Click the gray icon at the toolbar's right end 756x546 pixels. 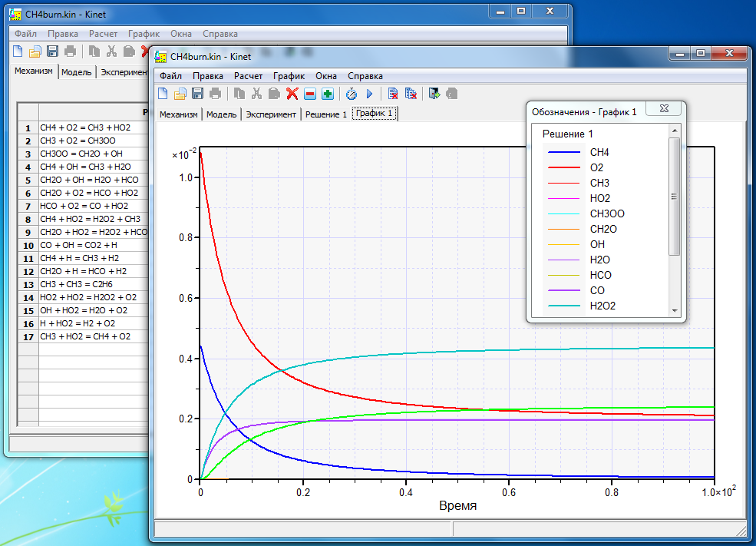tap(452, 94)
